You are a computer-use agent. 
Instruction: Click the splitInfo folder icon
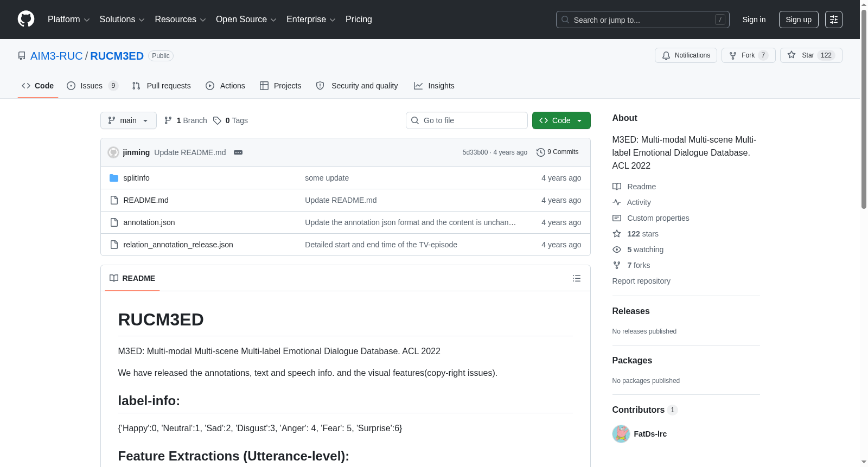[x=114, y=178]
